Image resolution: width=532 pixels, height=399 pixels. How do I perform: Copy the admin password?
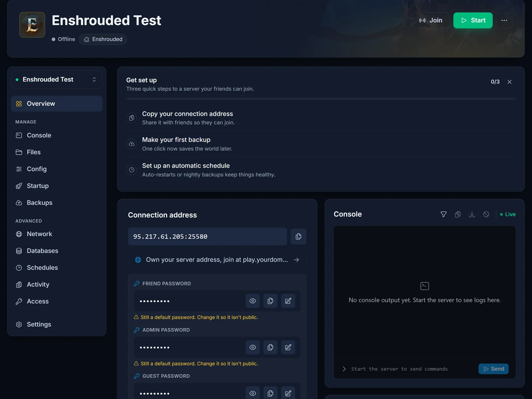(270, 347)
